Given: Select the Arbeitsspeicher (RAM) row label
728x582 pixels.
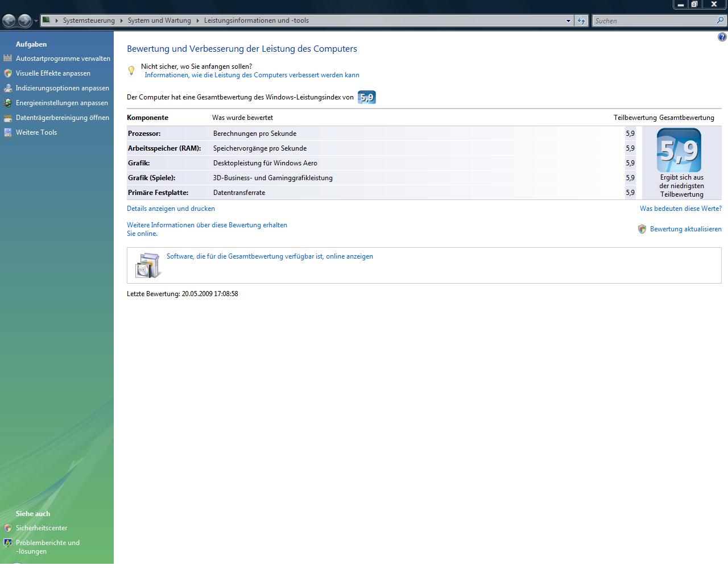Looking at the screenshot, I should [x=164, y=148].
